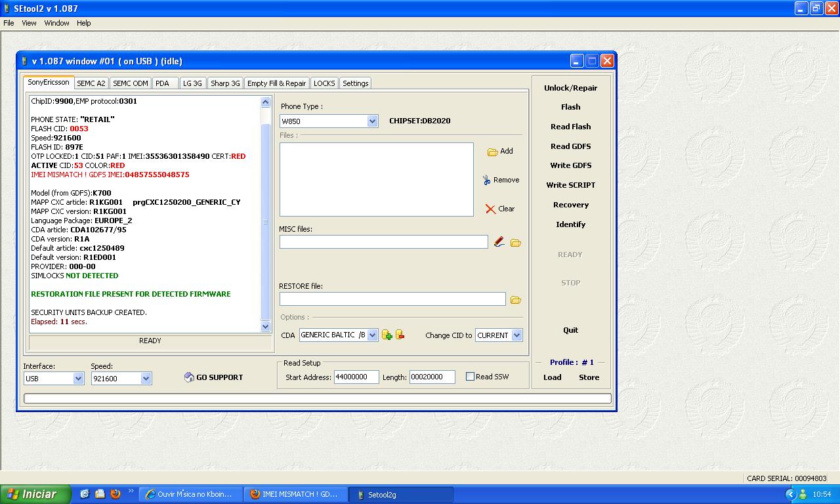Click the MISC files input field

(x=383, y=241)
